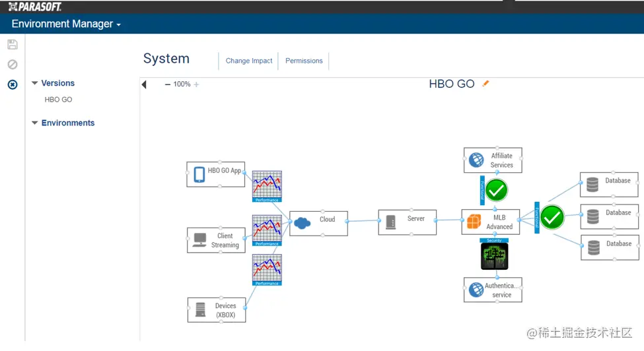Select HBO GO under Versions
The image size is (644, 351).
pos(58,100)
